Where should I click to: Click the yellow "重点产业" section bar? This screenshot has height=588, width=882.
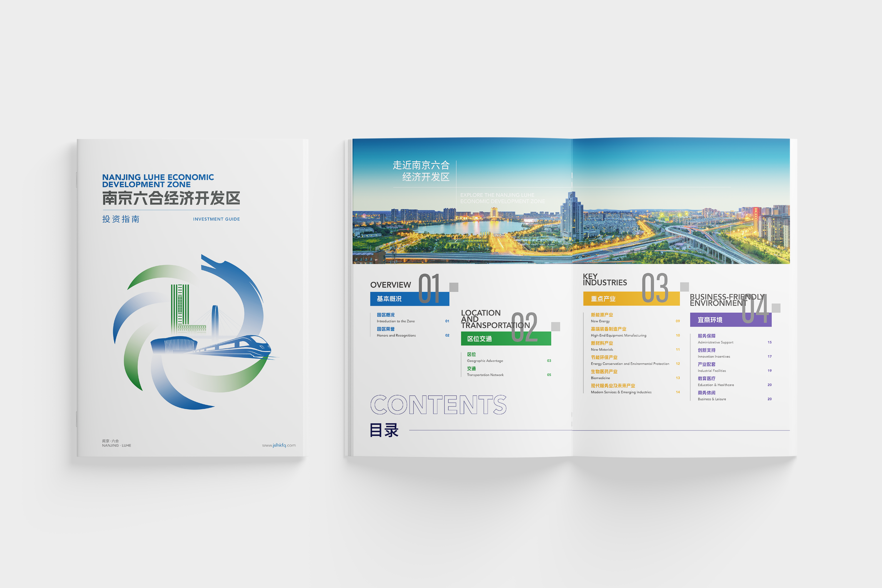pyautogui.click(x=631, y=299)
